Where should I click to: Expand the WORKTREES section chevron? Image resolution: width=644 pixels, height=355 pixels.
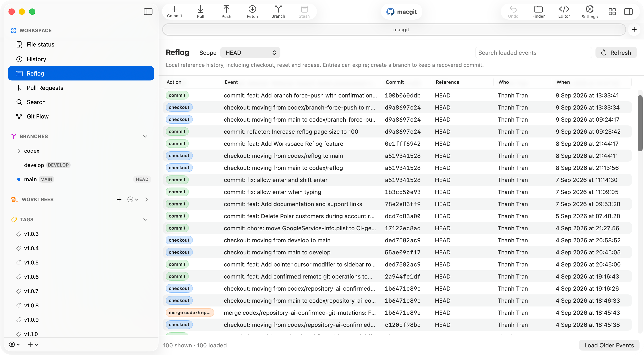click(x=146, y=199)
